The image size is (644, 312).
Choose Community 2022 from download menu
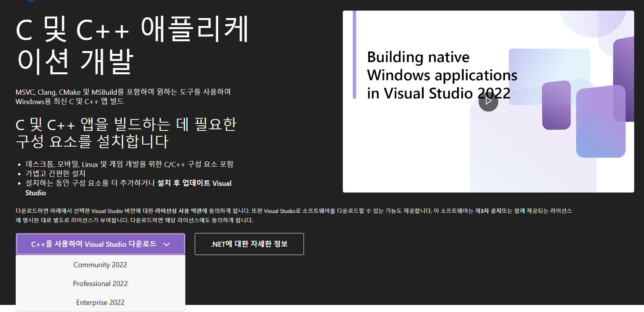point(101,265)
